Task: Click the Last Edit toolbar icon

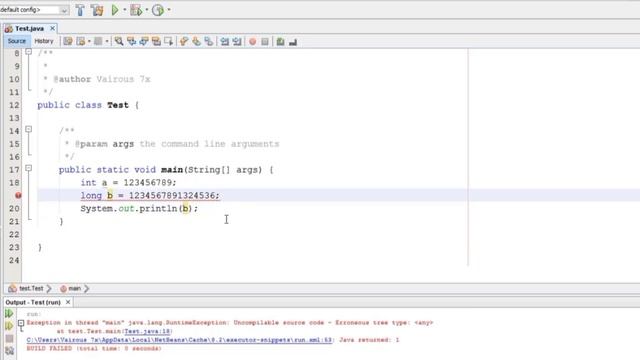Action: tap(68, 41)
